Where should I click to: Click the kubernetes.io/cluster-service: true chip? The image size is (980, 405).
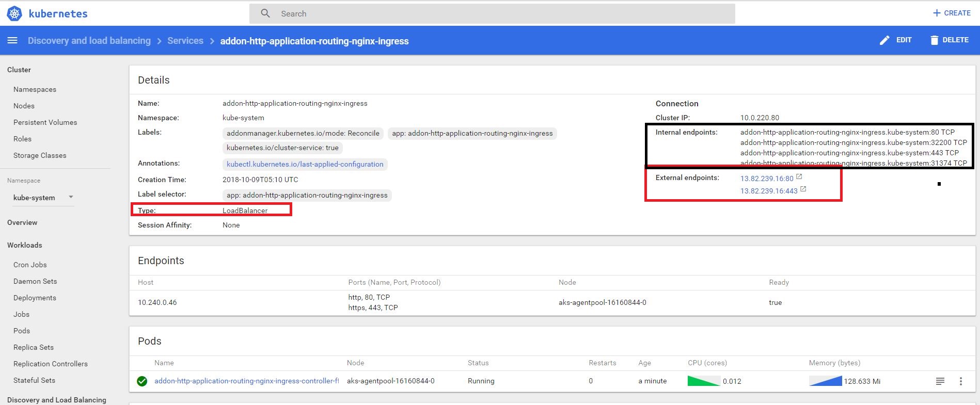click(x=282, y=148)
